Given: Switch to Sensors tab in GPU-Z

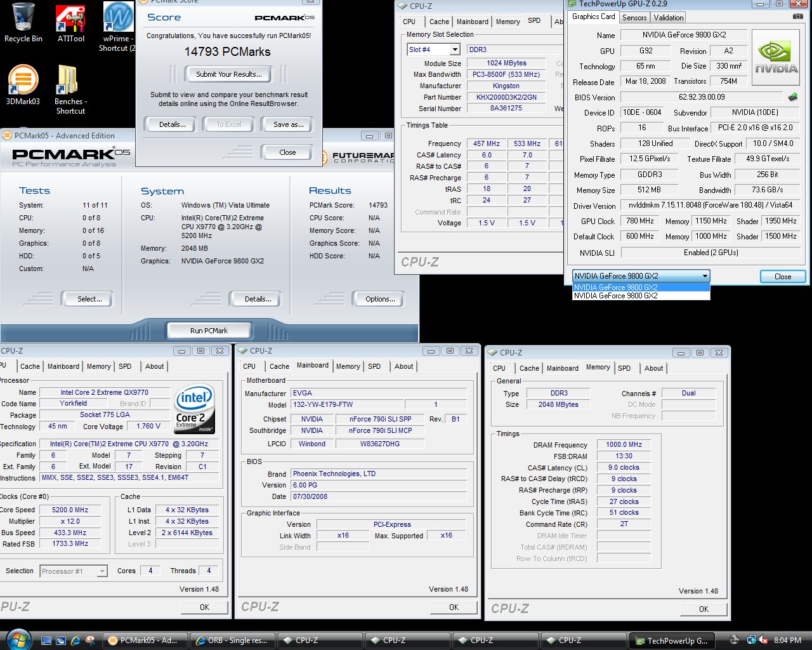Looking at the screenshot, I should pyautogui.click(x=634, y=18).
